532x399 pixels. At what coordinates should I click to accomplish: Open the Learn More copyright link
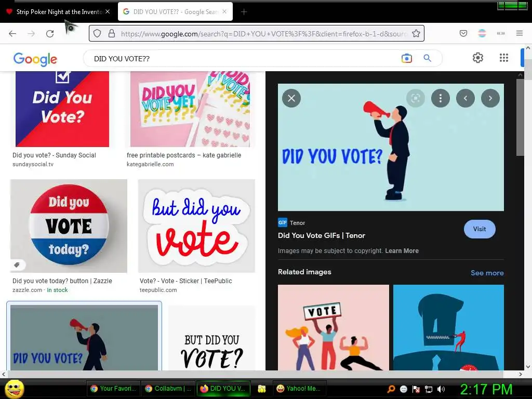[402, 251]
